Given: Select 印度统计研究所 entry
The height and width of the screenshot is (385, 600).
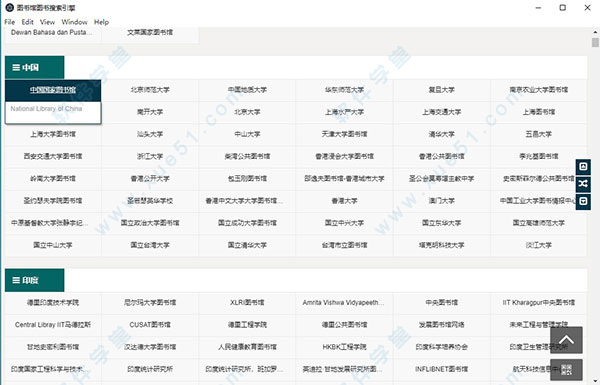Looking at the screenshot, I should 150,369.
